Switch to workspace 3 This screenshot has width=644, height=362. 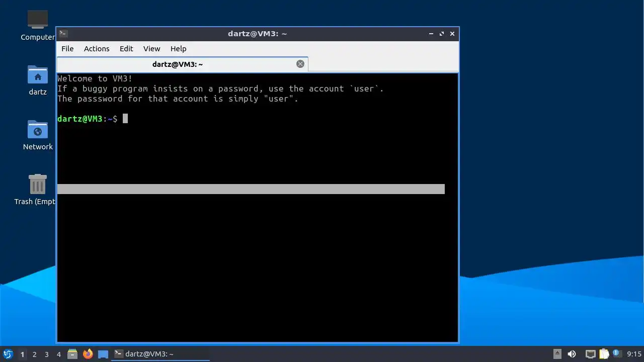(x=47, y=354)
